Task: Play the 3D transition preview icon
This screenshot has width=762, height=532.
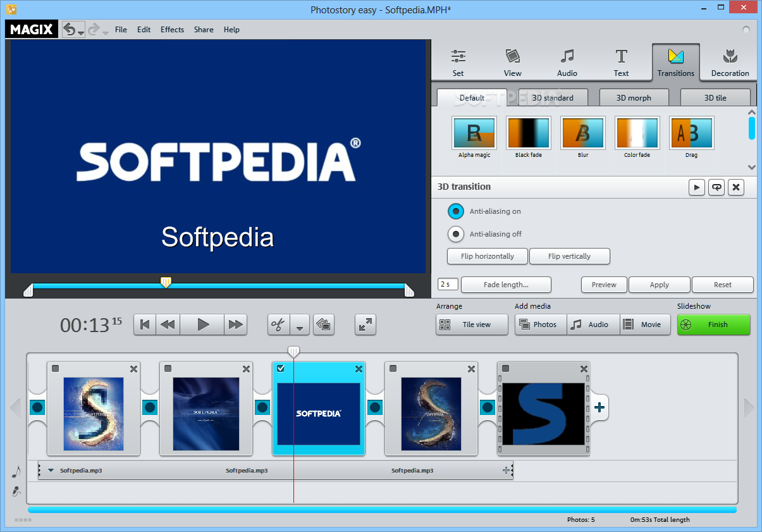Action: tap(697, 187)
